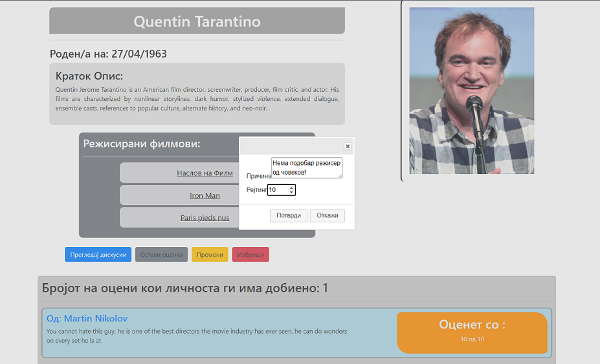Open the Наслов на Филм movie link

coord(205,173)
